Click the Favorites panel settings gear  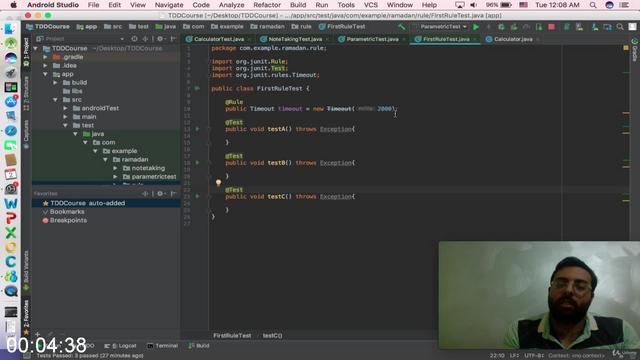pyautogui.click(x=160, y=193)
